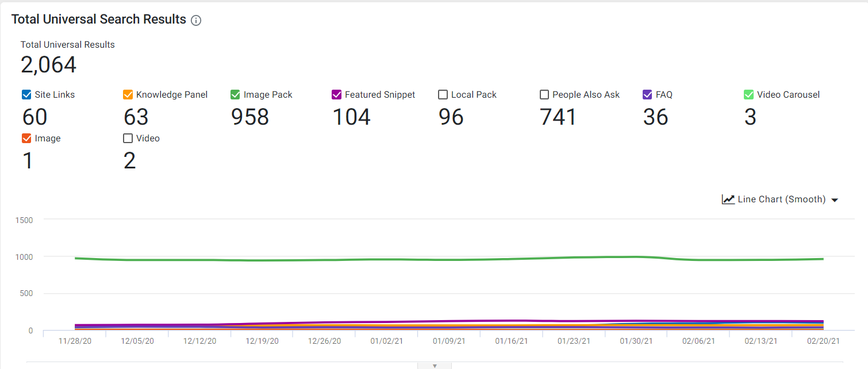The height and width of the screenshot is (369, 868).
Task: Uncheck the Site Links checkbox
Action: click(x=26, y=95)
